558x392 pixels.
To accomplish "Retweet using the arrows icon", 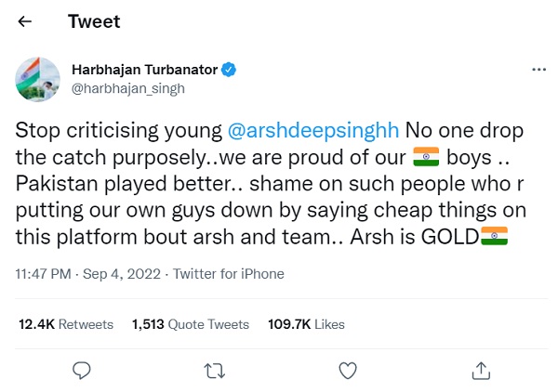I will click(214, 371).
